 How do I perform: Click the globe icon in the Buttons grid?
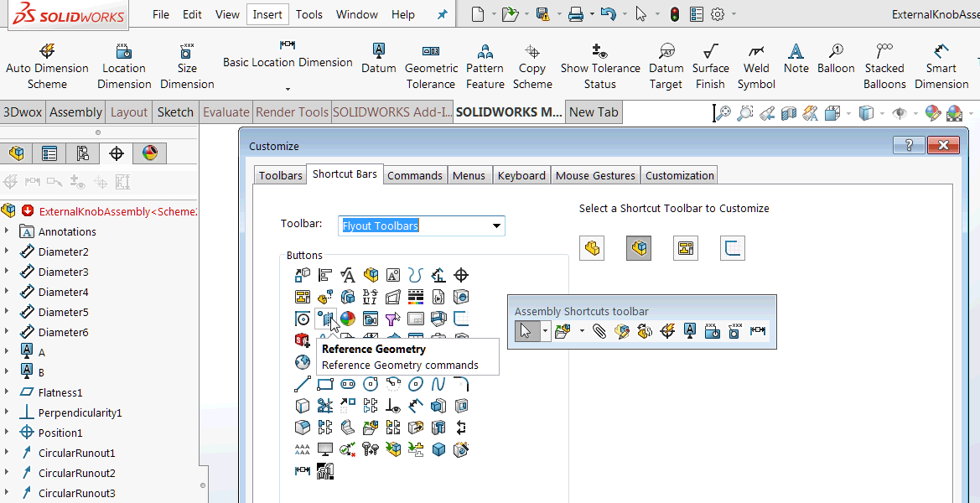tap(303, 362)
